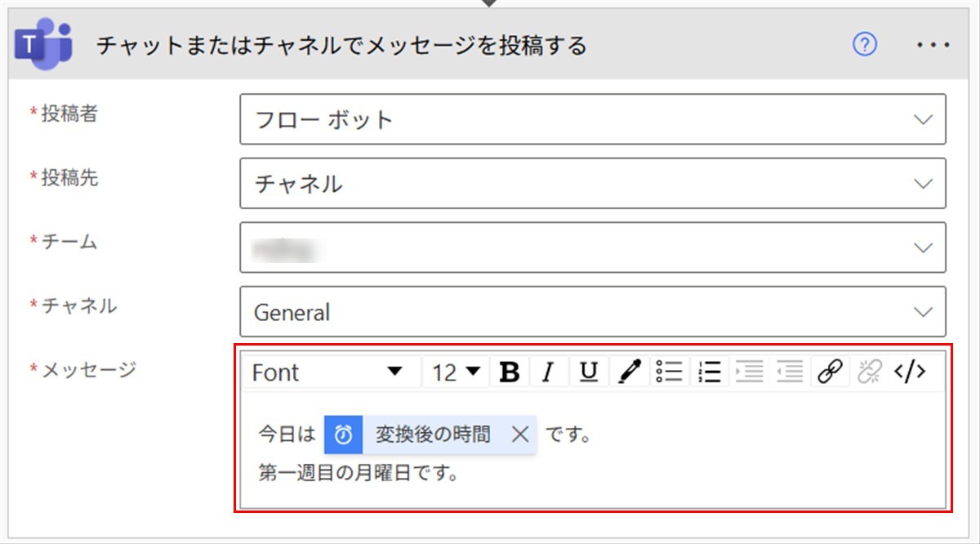Toggle italic text formatting

[549, 372]
